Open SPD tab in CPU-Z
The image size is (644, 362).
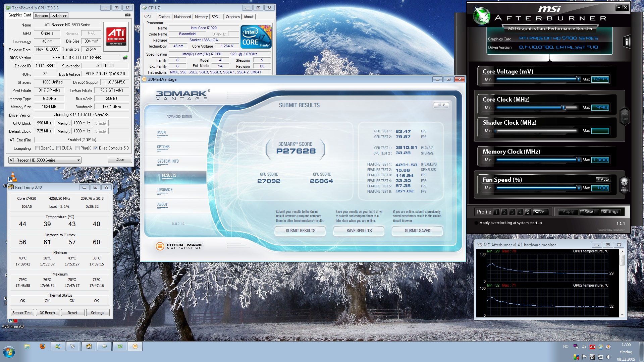point(215,17)
